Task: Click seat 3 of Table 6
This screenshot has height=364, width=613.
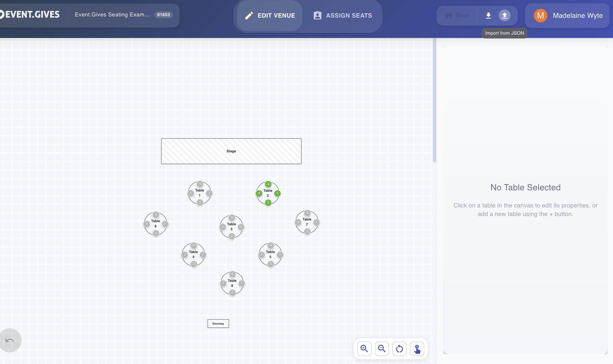Action: click(146, 224)
